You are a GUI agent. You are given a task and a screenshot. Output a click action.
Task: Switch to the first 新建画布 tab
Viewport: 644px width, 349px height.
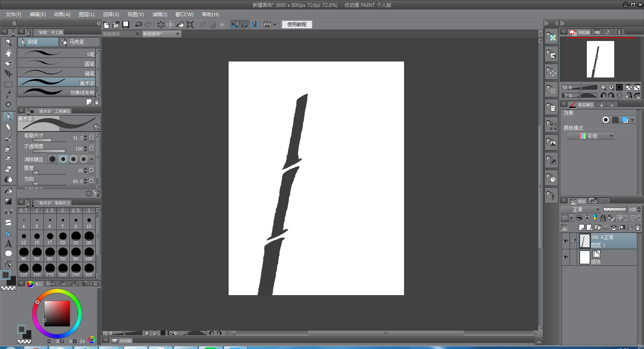coord(119,34)
